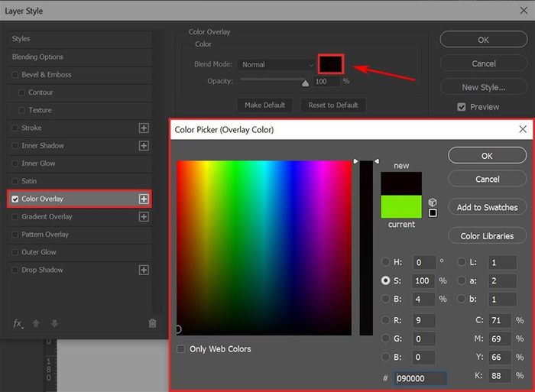Enable Inner Glow checkbox

point(15,164)
